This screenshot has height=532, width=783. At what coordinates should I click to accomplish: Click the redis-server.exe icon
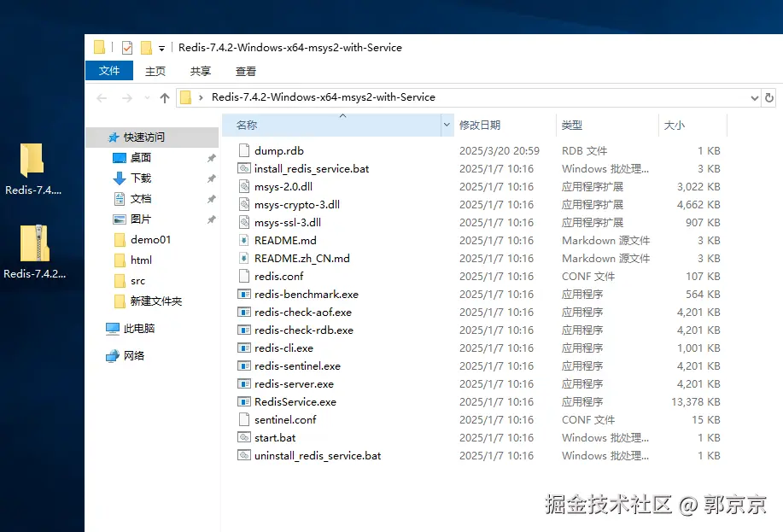click(x=243, y=383)
